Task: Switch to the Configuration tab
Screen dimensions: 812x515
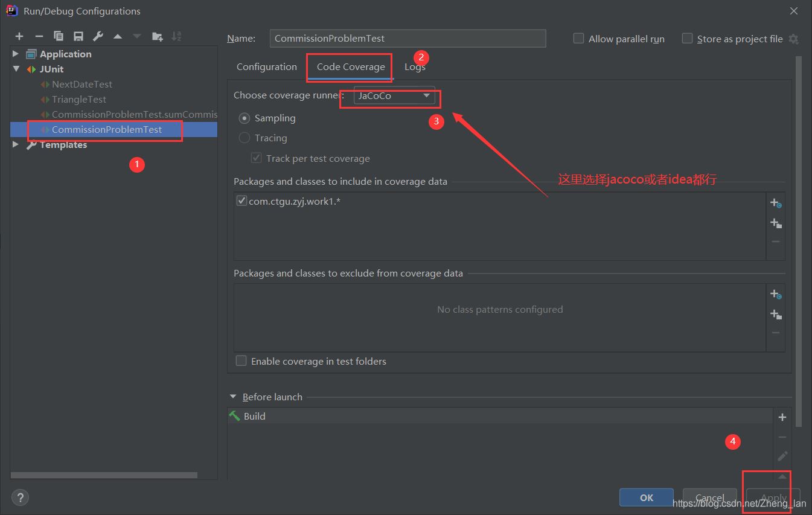Action: tap(266, 67)
